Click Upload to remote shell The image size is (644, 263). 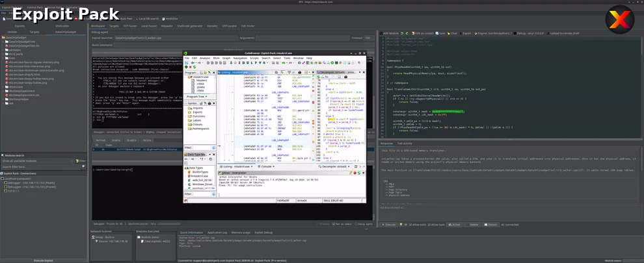pyautogui.click(x=563, y=33)
